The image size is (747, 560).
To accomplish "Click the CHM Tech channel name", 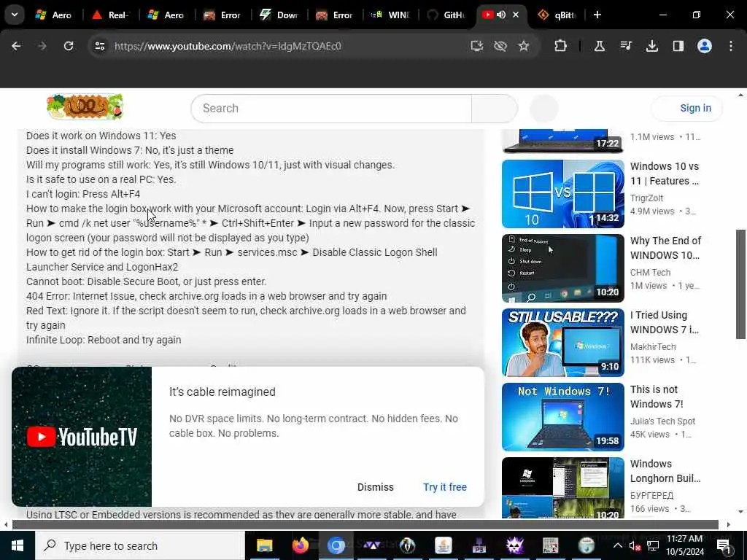I will [x=650, y=273].
